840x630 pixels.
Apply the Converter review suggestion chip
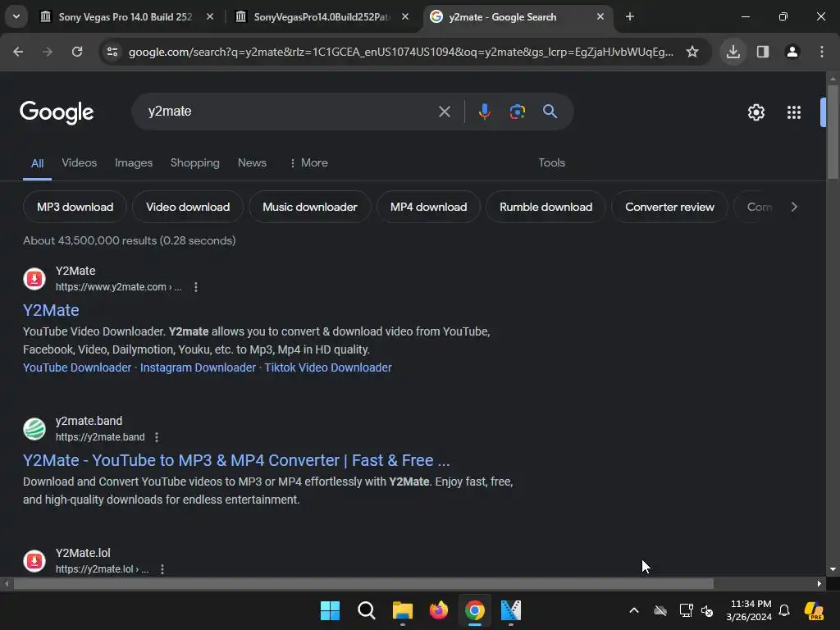pos(669,207)
